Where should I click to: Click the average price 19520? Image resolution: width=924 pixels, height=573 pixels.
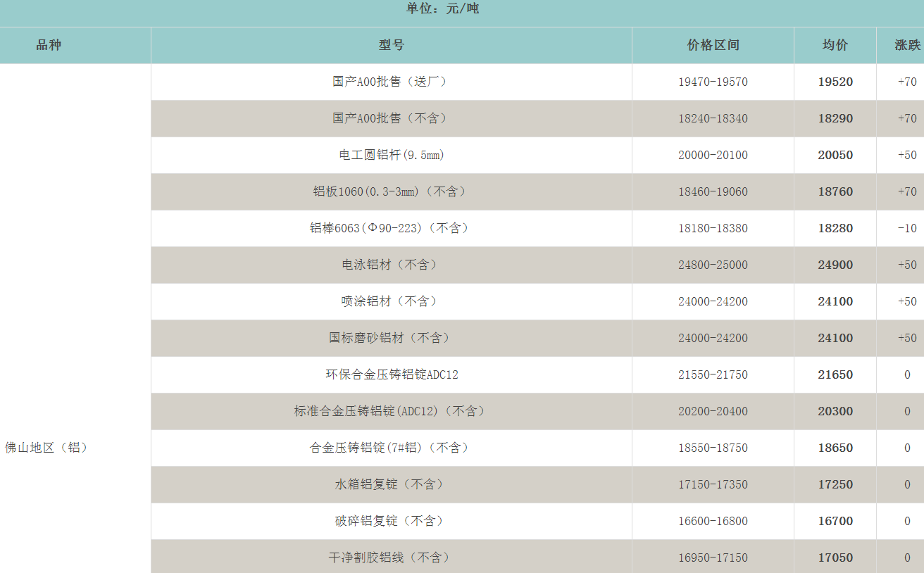coord(835,82)
